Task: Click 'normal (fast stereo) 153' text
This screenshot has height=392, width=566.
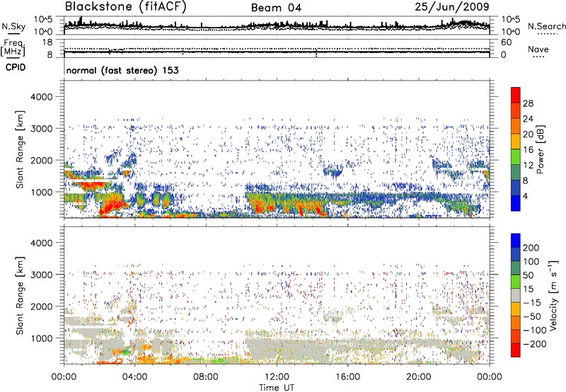Action: (x=122, y=70)
